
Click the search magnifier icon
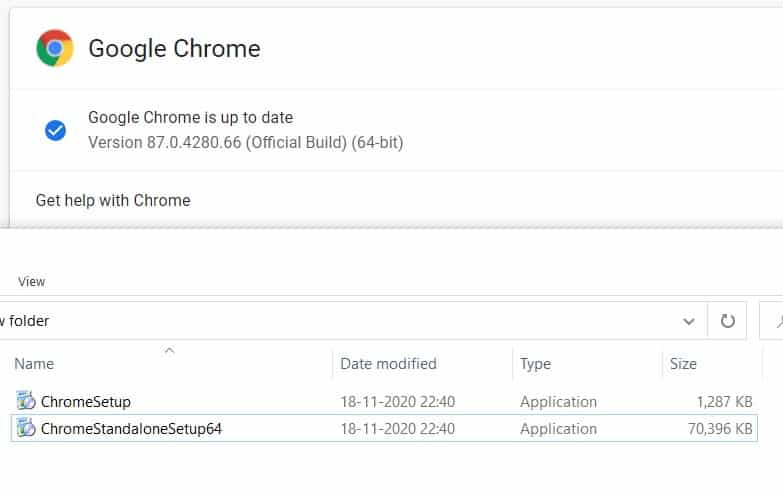[779, 321]
